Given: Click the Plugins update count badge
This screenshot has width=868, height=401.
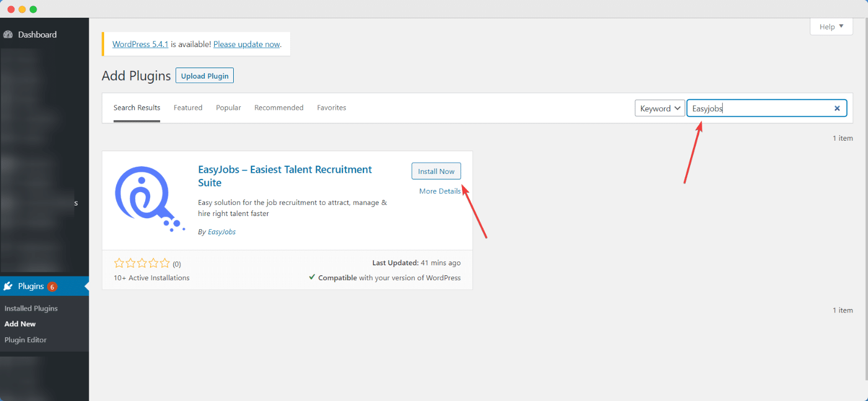Looking at the screenshot, I should point(52,287).
